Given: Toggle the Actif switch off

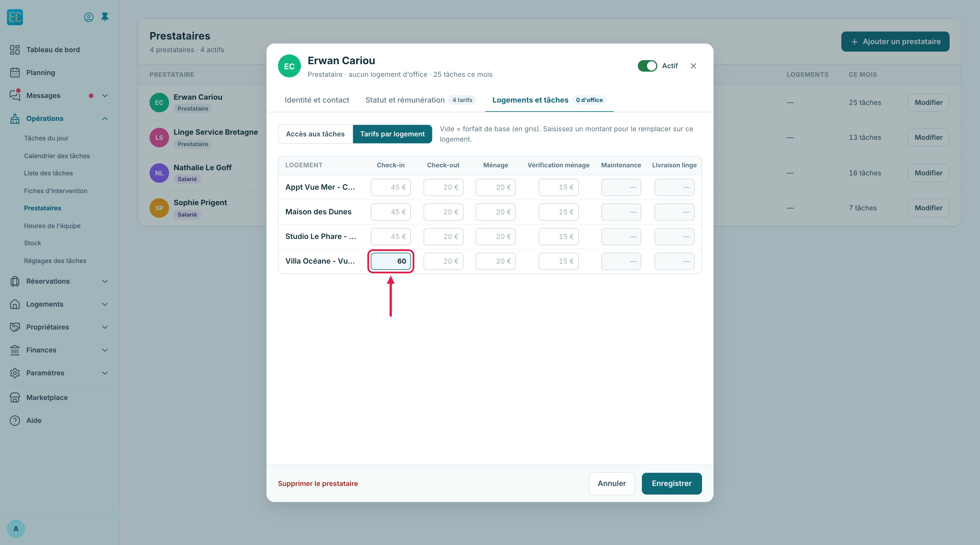Looking at the screenshot, I should coord(647,66).
